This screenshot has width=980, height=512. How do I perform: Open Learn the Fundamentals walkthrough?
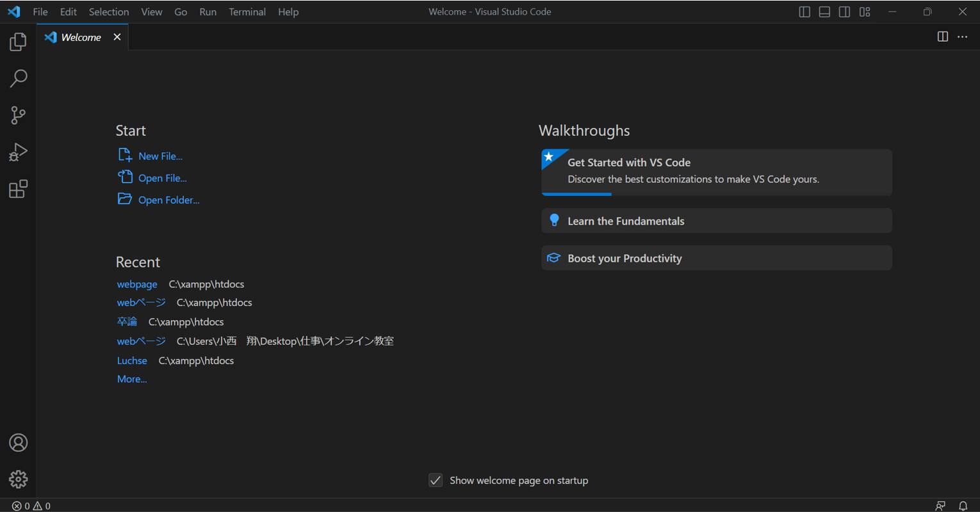point(717,221)
